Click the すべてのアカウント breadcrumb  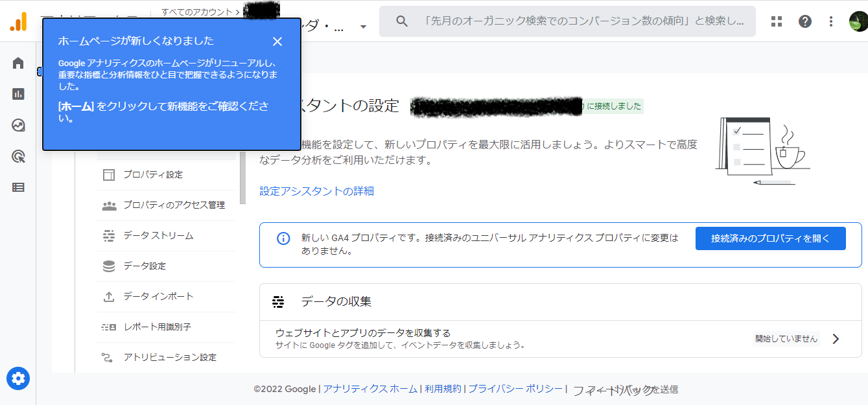tap(196, 12)
